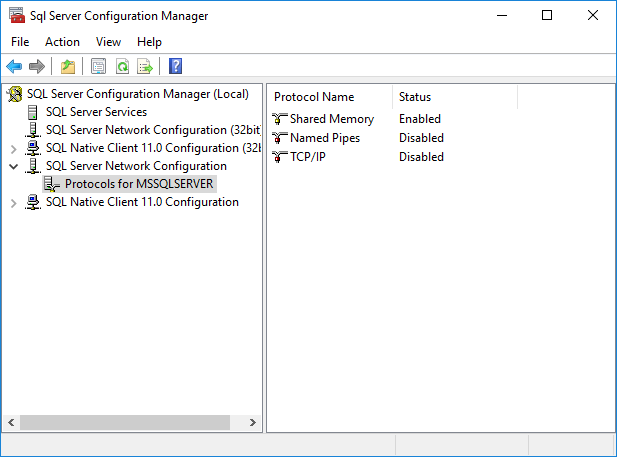This screenshot has height=457, width=617.
Task: Click the SQL Native Client 11.0 Configuration icon
Action: (33, 202)
